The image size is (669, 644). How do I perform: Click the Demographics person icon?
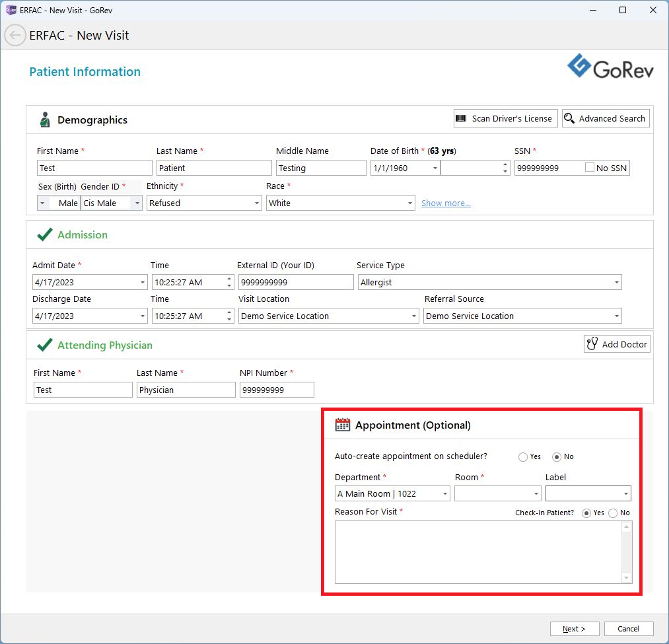click(45, 120)
